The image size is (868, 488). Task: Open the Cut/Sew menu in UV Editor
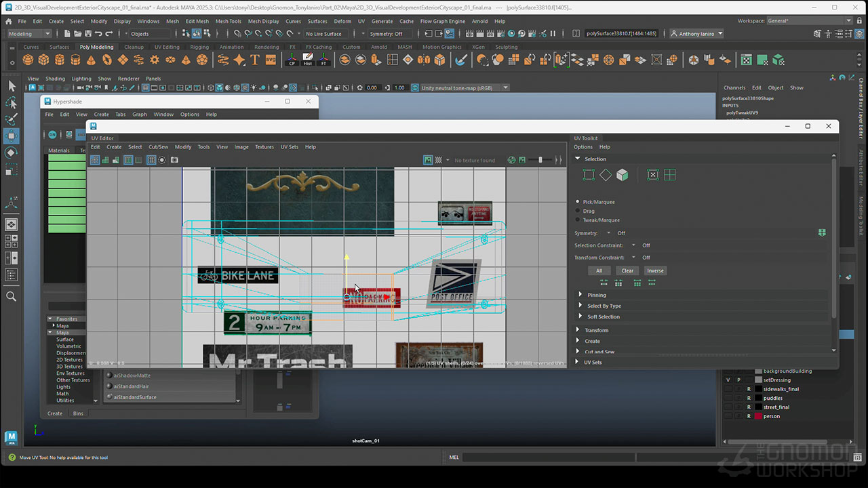158,147
